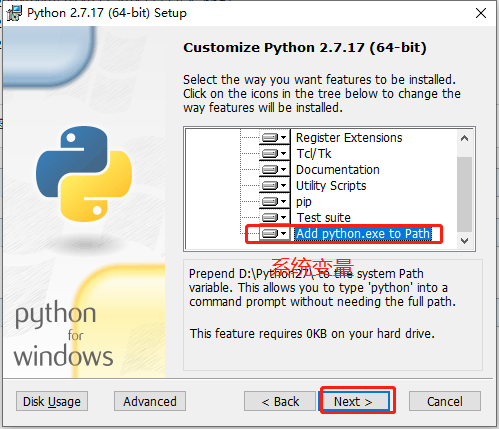Click the Tcl/Tk feature drive icon
This screenshot has width=499, height=429.
coord(270,153)
